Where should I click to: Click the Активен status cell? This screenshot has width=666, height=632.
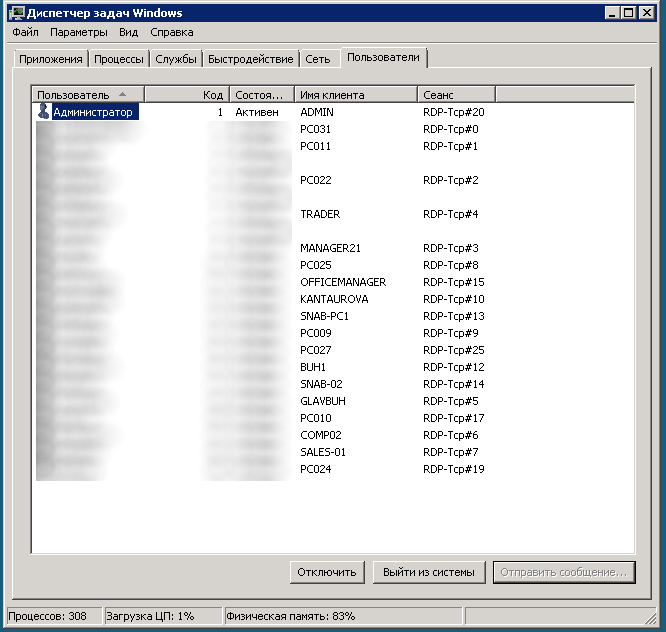click(257, 112)
